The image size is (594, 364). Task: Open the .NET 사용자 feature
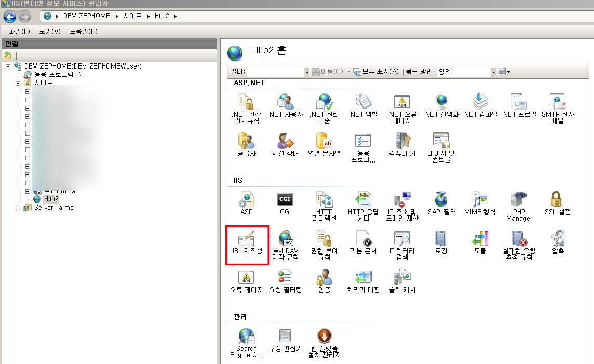(x=286, y=106)
